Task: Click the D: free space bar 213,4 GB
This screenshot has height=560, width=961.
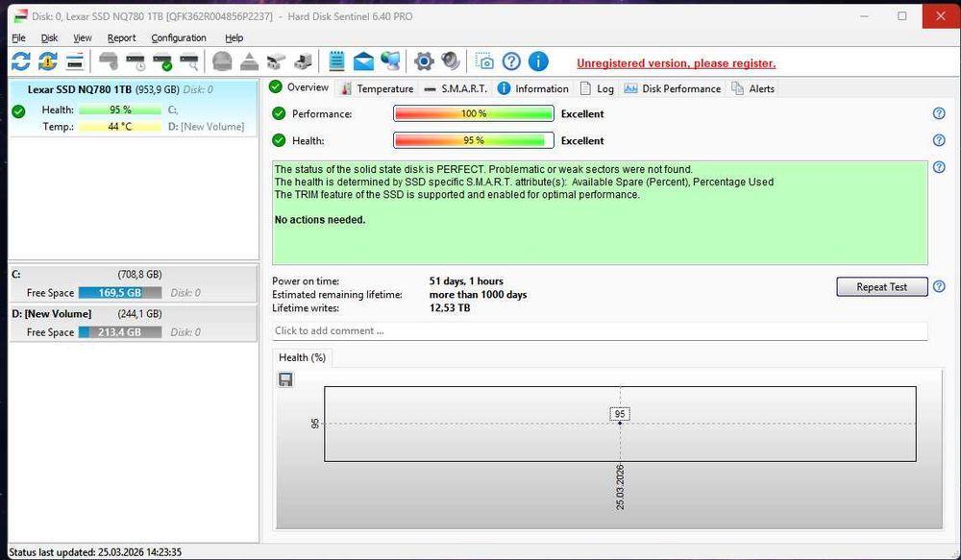Action: click(120, 332)
